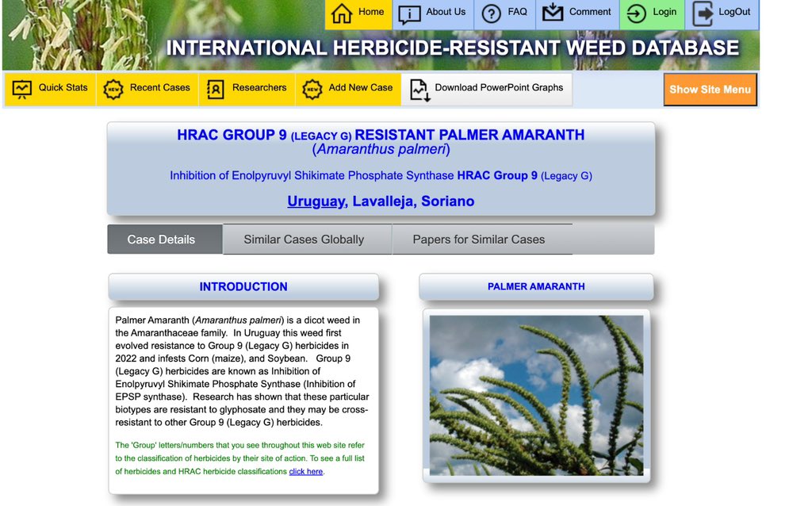View Recent Cases
Screen dimensions: 812x506
[147, 89]
